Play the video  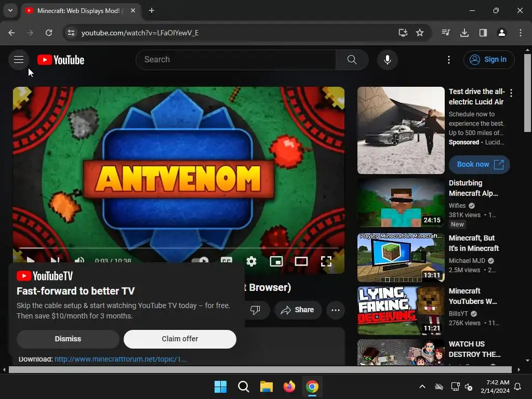(x=31, y=260)
